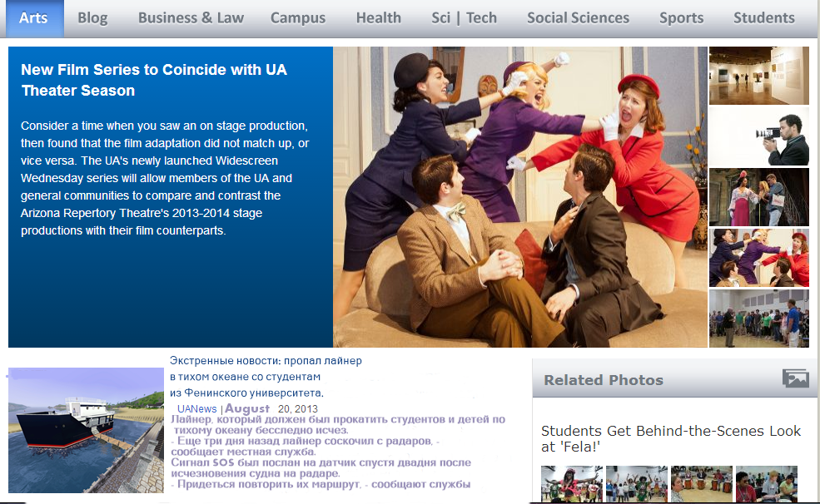Pick the stage performance thumbnail with the pink dress
Image resolution: width=820 pixels, height=504 pixels.
[758, 197]
